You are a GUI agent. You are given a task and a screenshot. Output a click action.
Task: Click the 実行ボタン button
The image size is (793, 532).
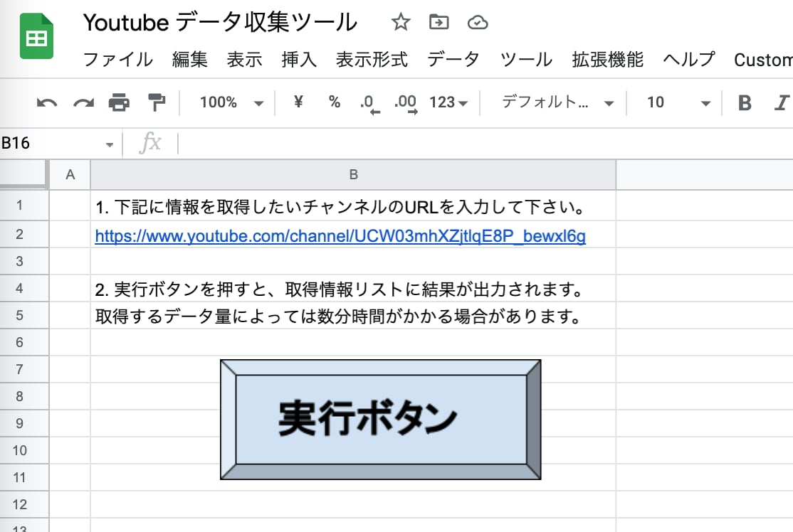[380, 420]
